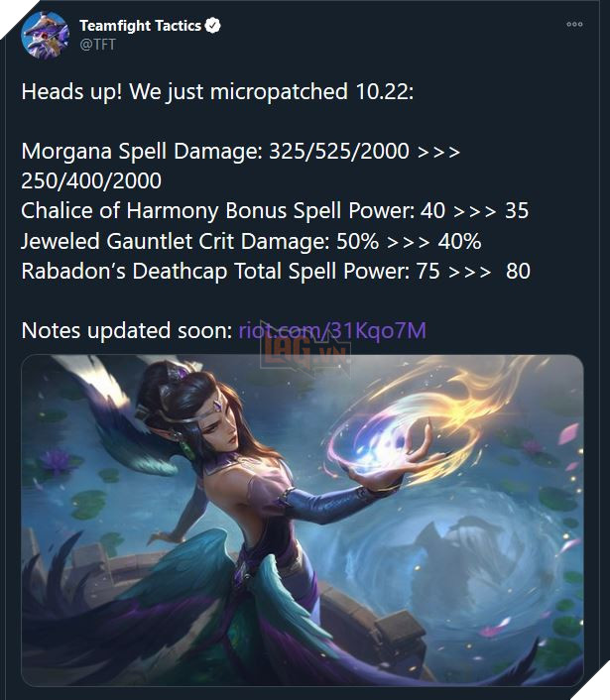Viewport: 610px width, 700px height.
Task: Click the Teamfight Tactics display name
Action: (x=140, y=26)
